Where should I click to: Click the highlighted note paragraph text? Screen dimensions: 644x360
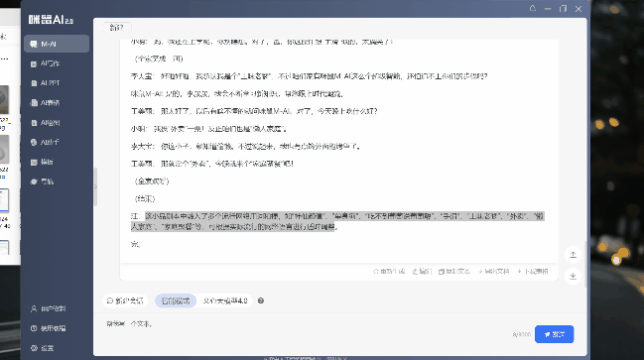(337, 221)
